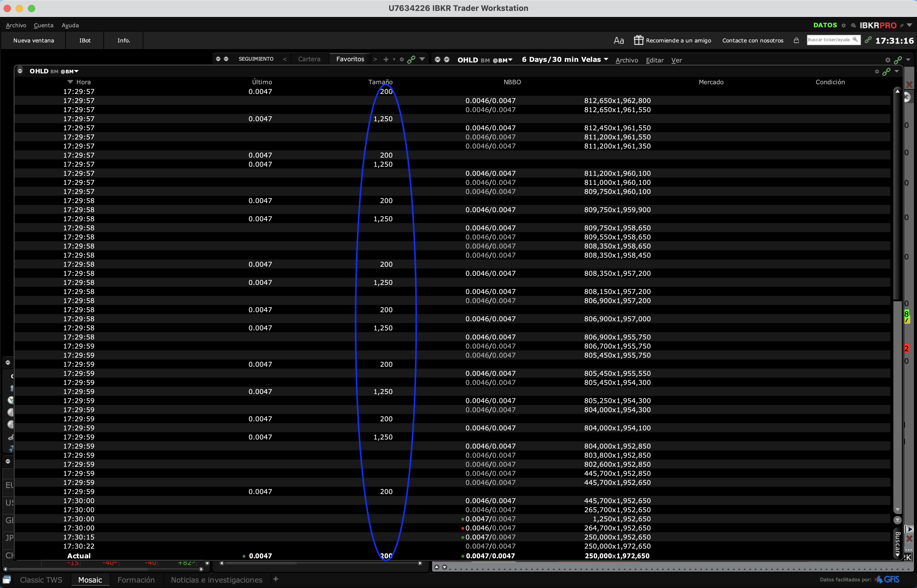Open the Time & Sales header dropdown arrow
917x588 pixels.
897,72
